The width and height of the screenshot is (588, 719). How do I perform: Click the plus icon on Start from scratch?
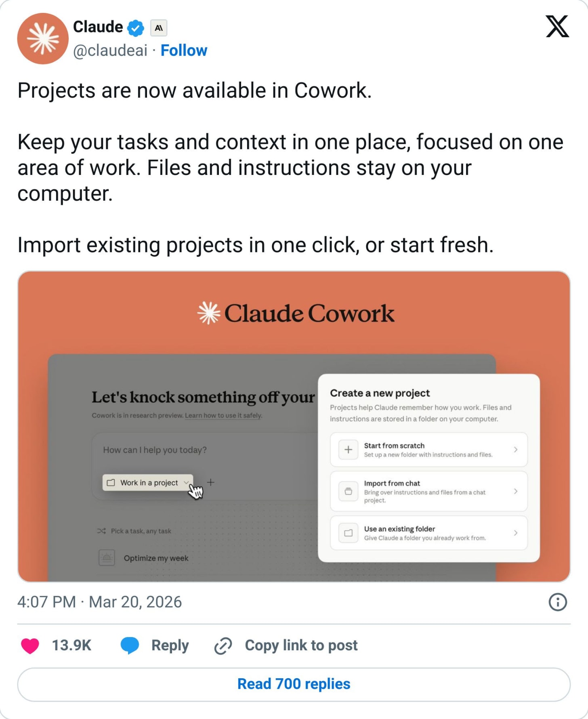[348, 450]
